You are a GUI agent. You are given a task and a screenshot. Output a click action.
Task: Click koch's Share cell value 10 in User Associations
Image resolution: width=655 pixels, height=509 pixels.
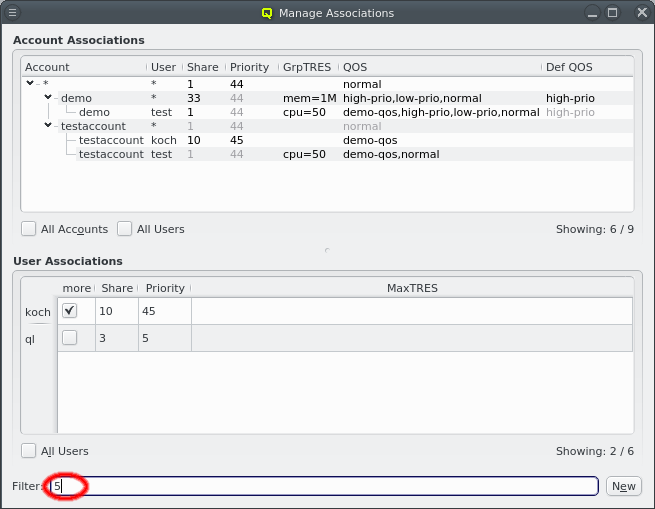point(117,311)
